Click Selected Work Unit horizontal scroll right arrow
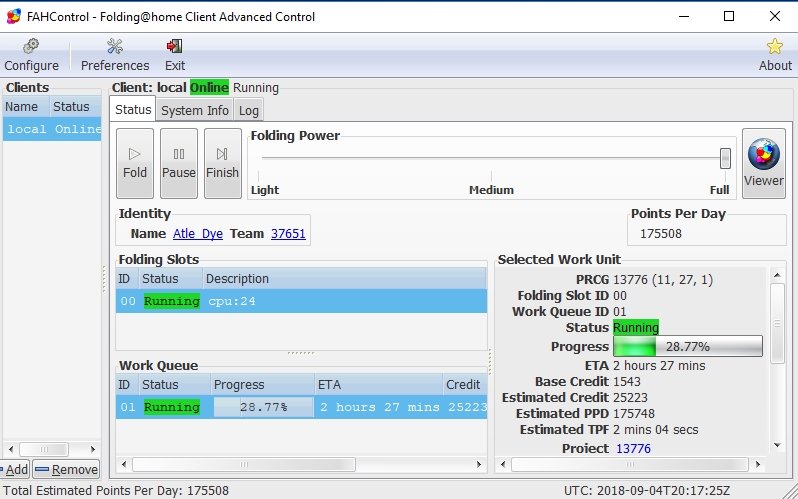The image size is (798, 499). 758,464
